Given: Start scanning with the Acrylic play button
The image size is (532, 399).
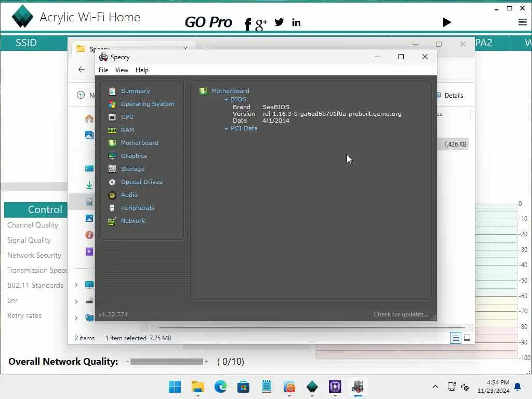Looking at the screenshot, I should [447, 22].
